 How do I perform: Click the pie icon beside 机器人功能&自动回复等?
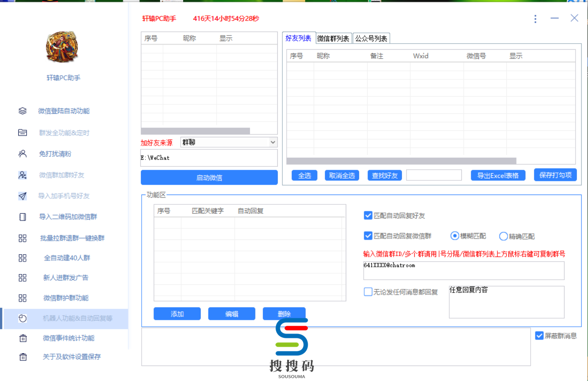(x=23, y=318)
